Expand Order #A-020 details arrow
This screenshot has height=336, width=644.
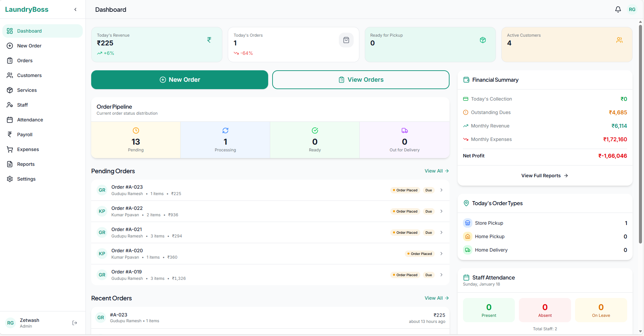click(441, 254)
